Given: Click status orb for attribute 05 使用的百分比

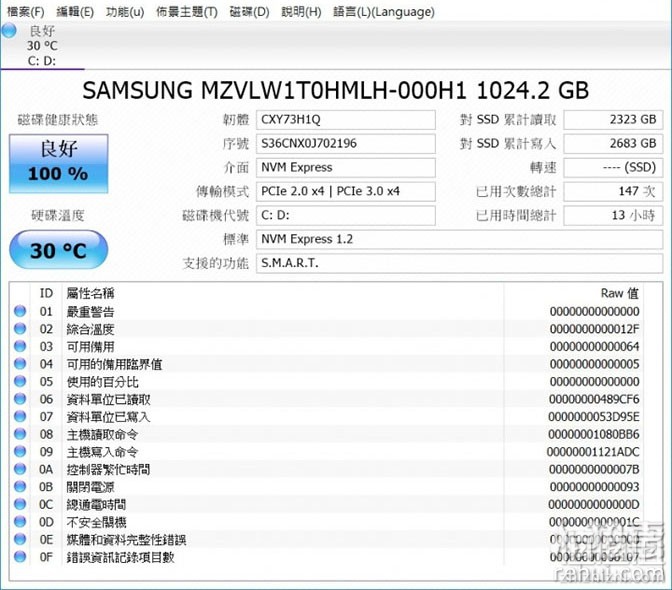Looking at the screenshot, I should (x=20, y=381).
